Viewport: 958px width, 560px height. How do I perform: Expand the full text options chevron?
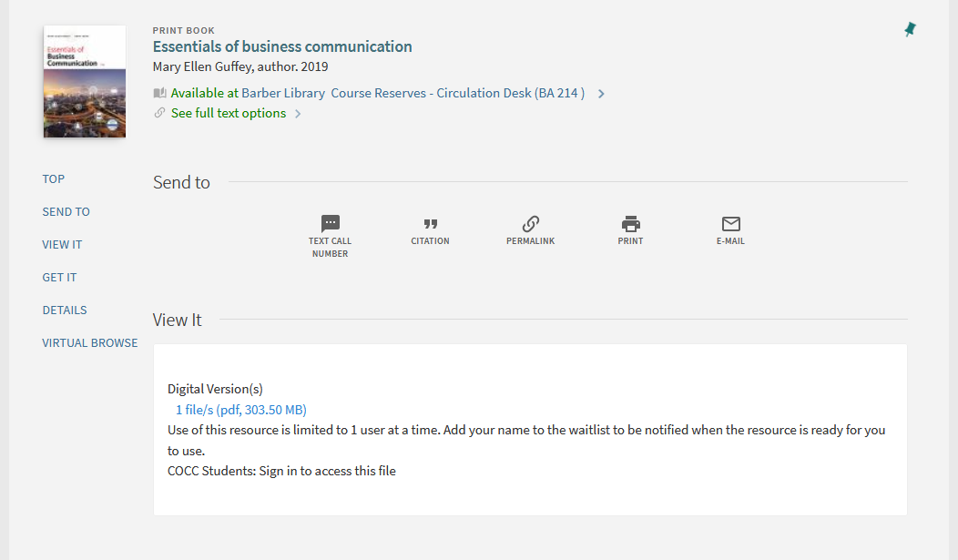tap(297, 113)
